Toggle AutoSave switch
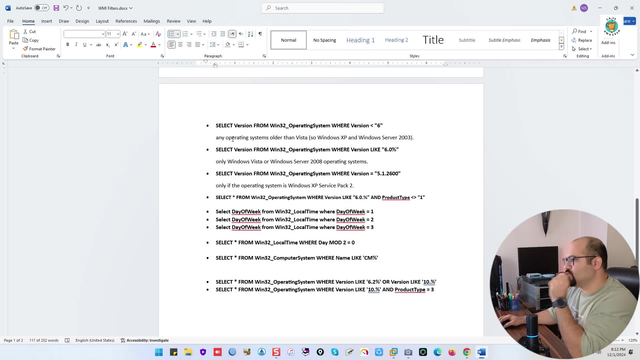 41,8
